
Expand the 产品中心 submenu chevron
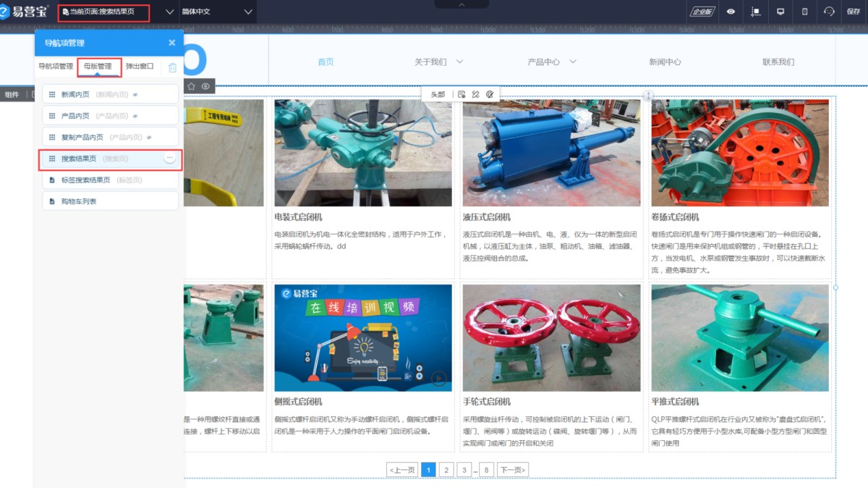tap(573, 62)
